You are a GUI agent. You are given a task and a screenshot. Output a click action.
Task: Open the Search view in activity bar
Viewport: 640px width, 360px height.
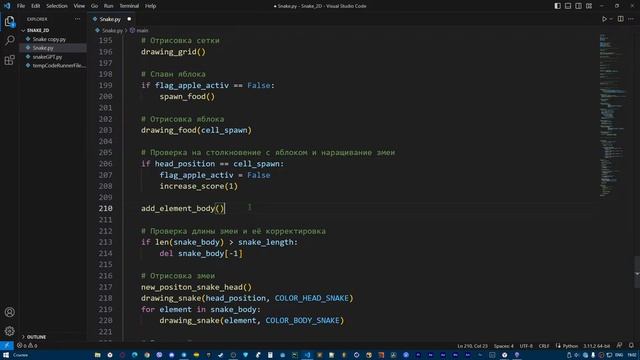click(9, 40)
